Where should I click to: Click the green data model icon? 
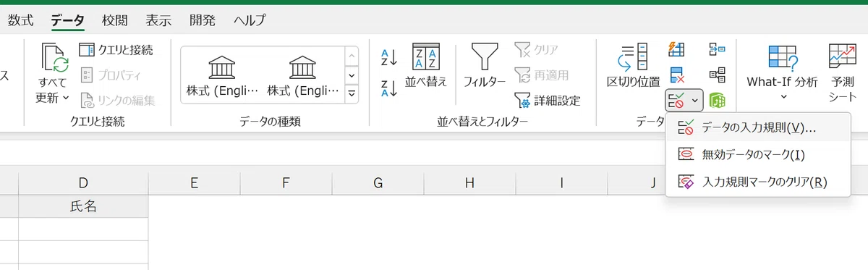click(x=717, y=100)
